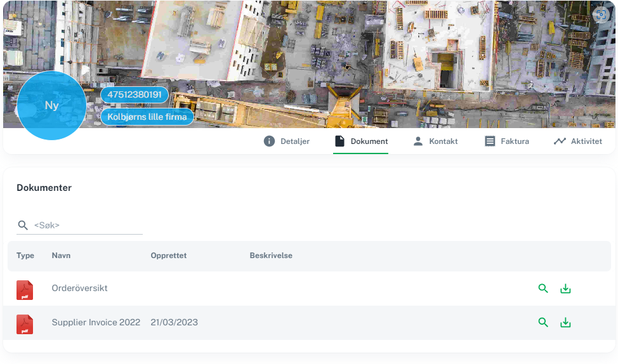Download the Orderöversikt document
The height and width of the screenshot is (364, 618).
[x=565, y=289]
